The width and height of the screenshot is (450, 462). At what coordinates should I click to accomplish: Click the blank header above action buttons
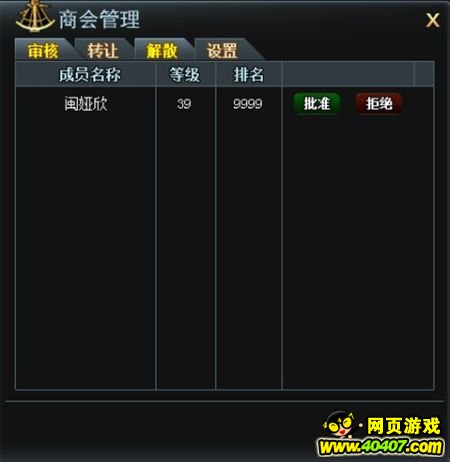[348, 74]
